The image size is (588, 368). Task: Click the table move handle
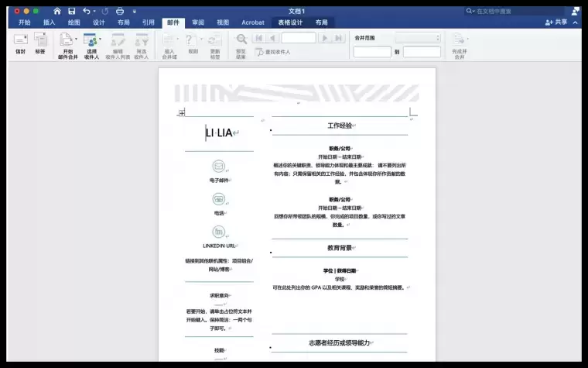[182, 113]
